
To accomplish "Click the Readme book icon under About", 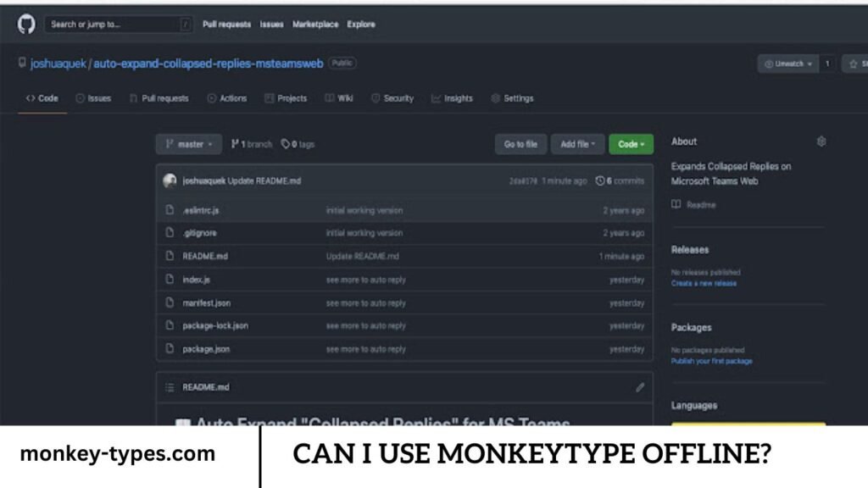I will [676, 204].
